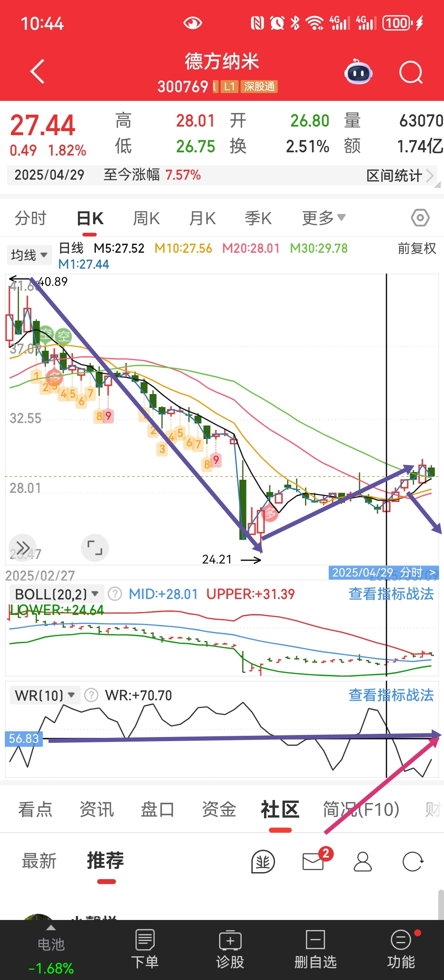Tap 删自选 remove from watchlist
Screen dimensions: 444x980
(315, 949)
